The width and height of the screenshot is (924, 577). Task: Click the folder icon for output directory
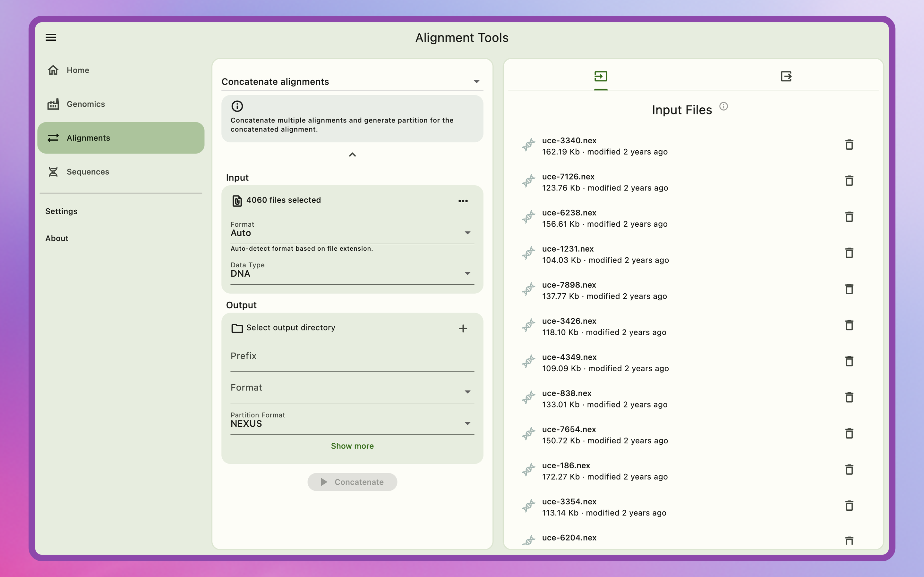pos(237,328)
